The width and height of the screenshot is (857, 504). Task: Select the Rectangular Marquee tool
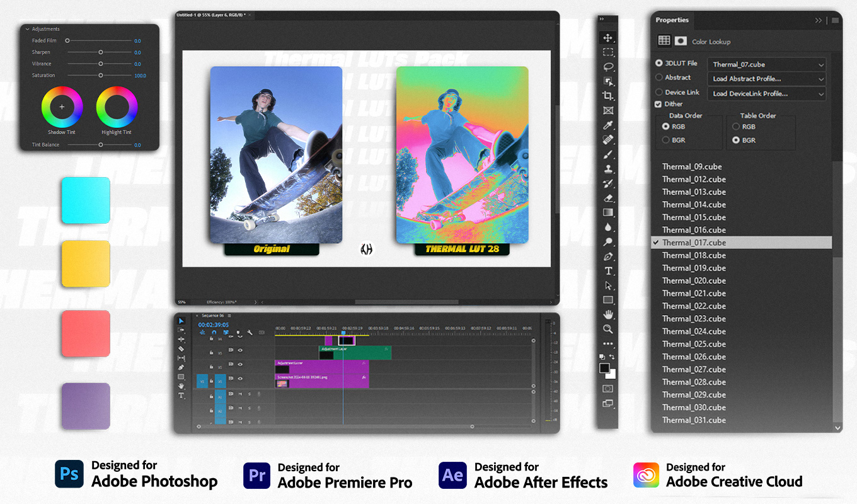[608, 52]
